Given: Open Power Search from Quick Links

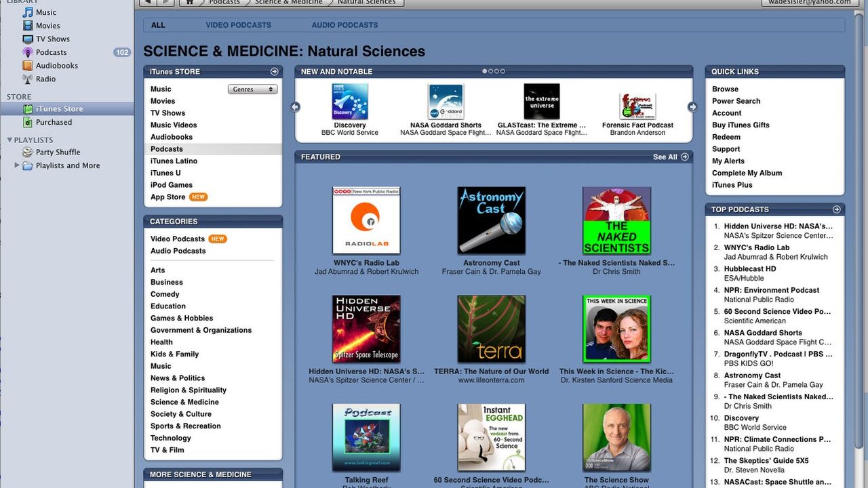Looking at the screenshot, I should pos(736,101).
